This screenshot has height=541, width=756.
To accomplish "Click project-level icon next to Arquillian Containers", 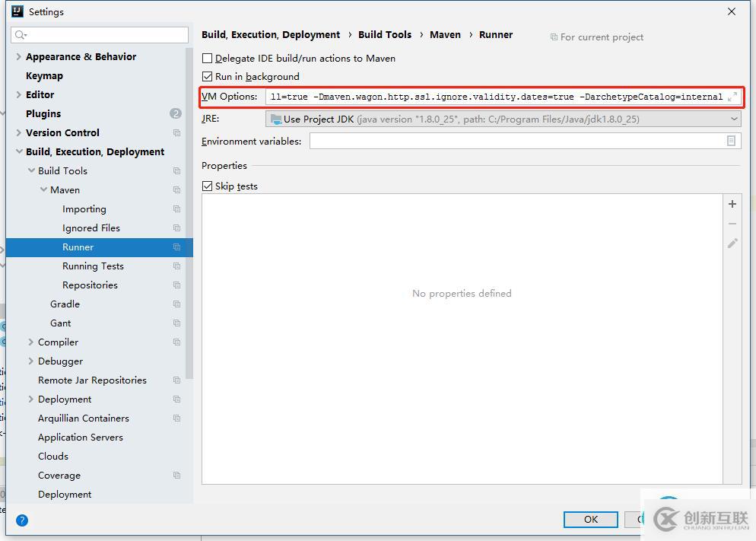I will 177,418.
